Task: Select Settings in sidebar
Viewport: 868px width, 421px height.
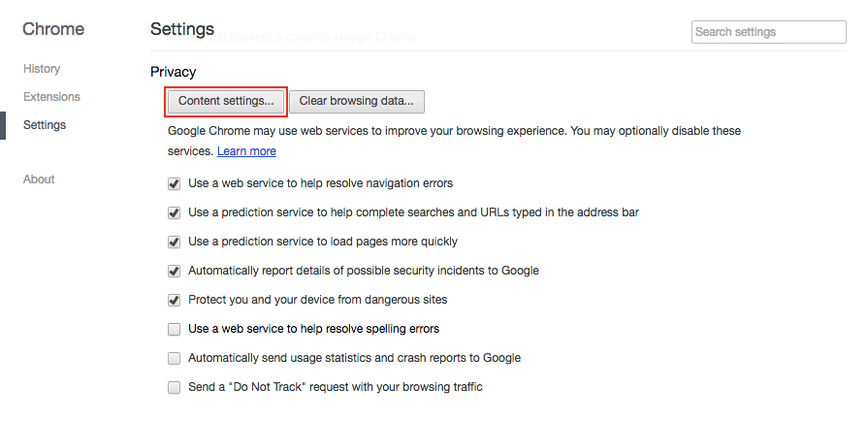Action: [45, 125]
